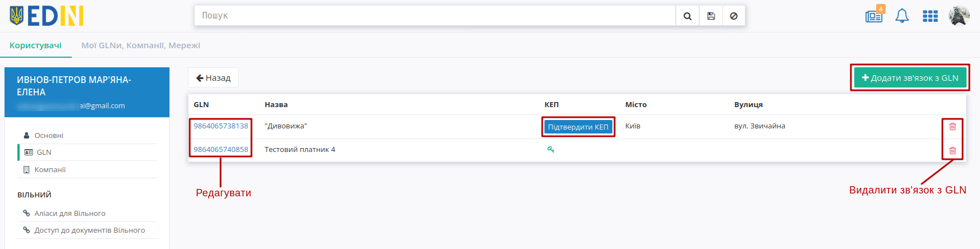Open GLN link 9864065738138

pyautogui.click(x=221, y=126)
